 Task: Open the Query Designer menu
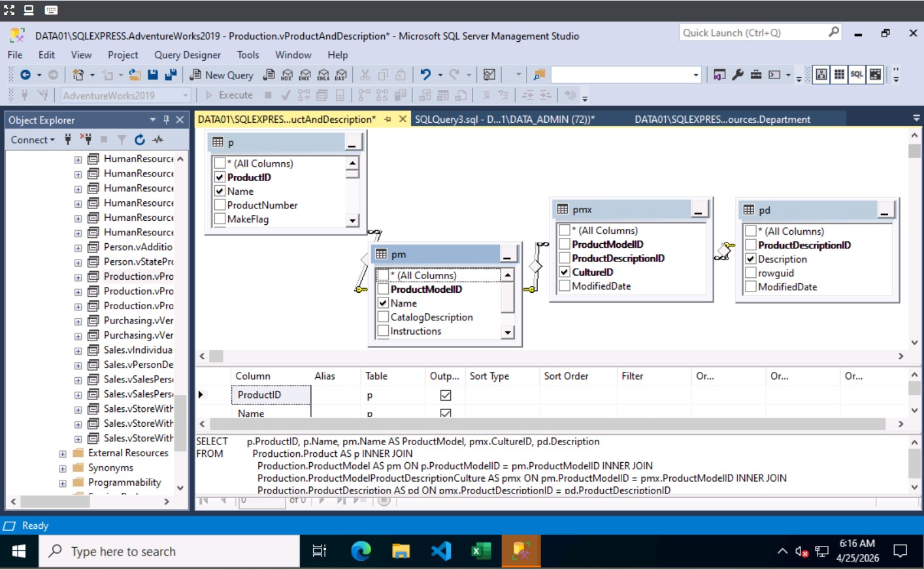(x=188, y=55)
